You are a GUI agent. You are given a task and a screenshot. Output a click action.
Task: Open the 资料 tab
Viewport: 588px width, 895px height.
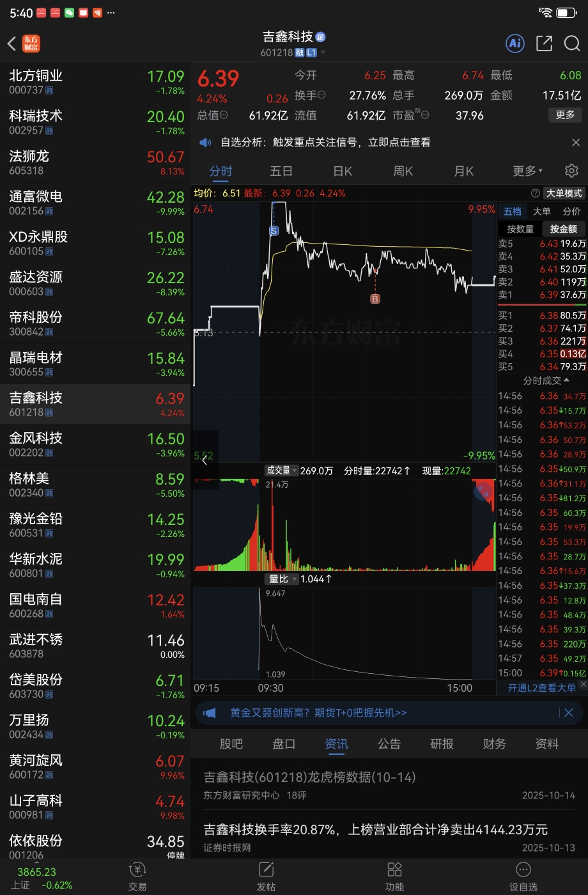coord(547,743)
